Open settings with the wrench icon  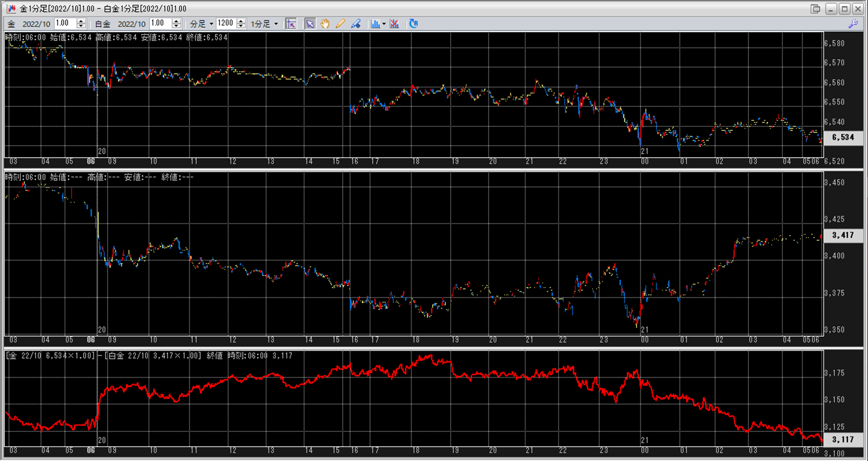point(853,24)
